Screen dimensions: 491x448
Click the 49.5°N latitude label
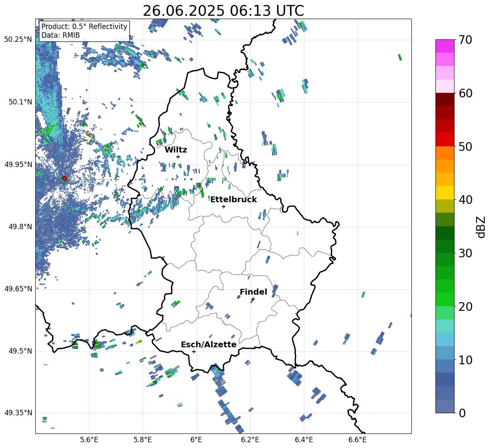point(20,351)
